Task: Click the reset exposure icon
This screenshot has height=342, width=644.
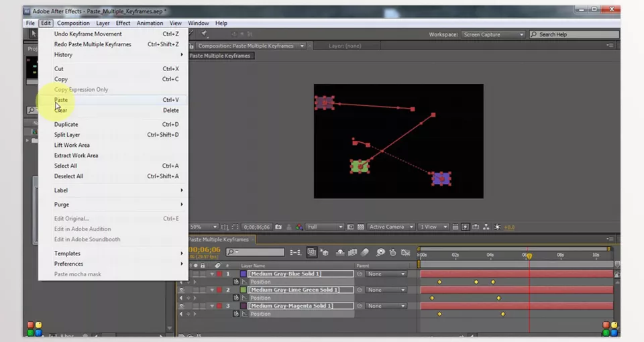Action: point(497,227)
